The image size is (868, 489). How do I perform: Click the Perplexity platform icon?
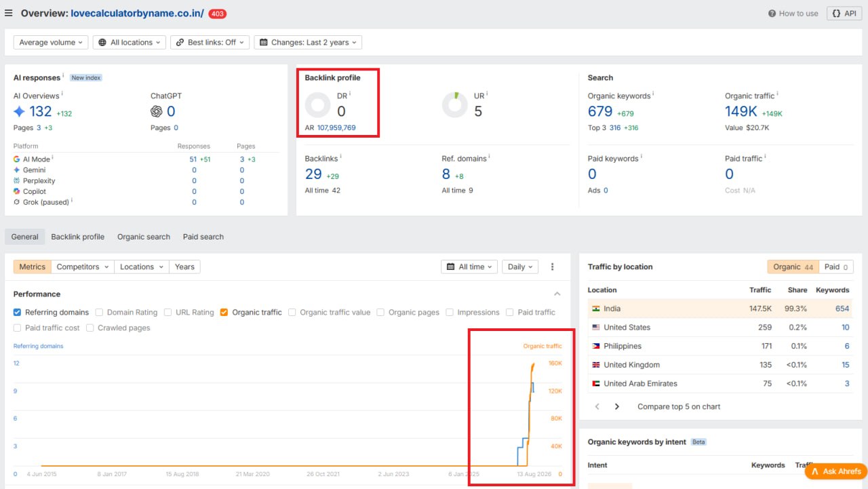(x=17, y=181)
